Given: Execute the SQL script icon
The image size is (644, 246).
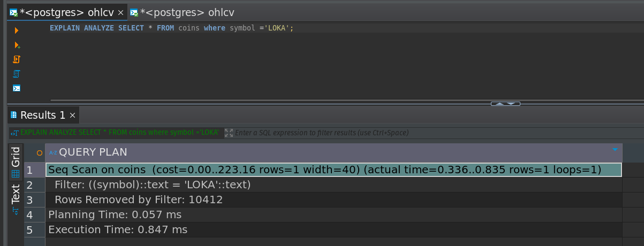Looking at the screenshot, I should (17, 59).
